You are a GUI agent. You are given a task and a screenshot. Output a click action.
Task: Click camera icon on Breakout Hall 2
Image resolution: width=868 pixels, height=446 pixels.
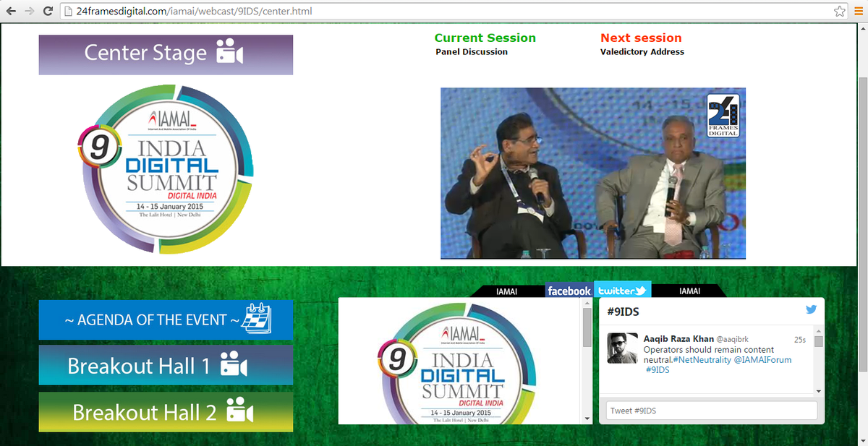240,412
